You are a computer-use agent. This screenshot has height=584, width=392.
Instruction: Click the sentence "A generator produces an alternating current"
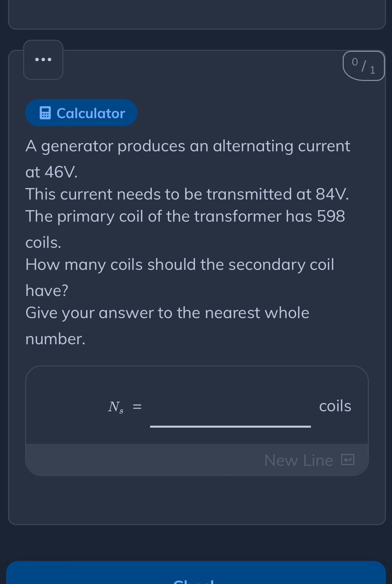(188, 146)
